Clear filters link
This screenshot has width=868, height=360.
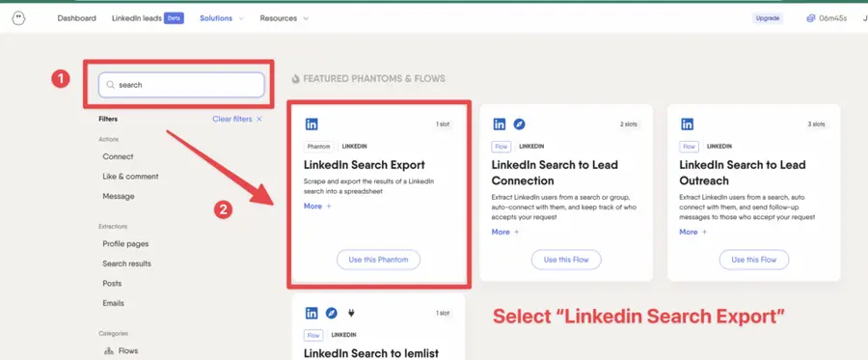coord(237,119)
